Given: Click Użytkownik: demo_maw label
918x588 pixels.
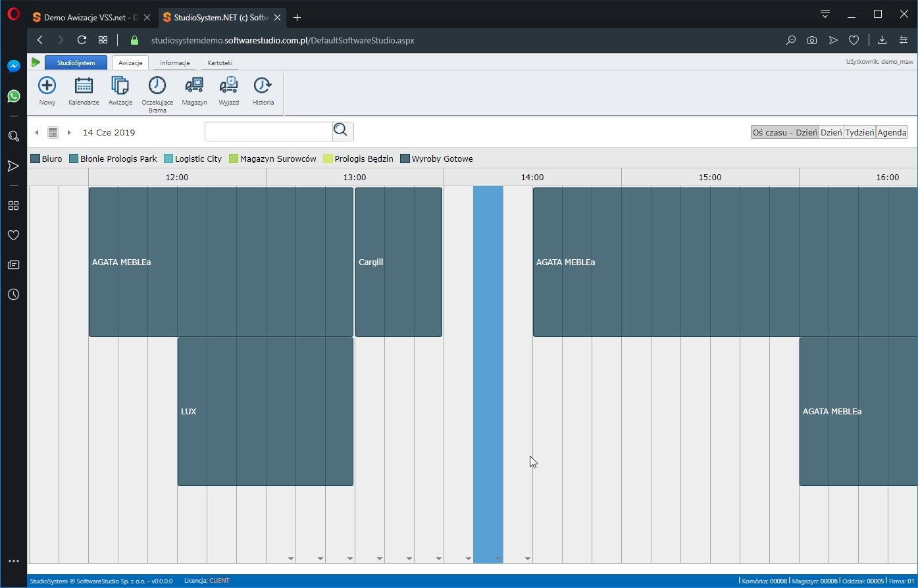Looking at the screenshot, I should (x=879, y=62).
